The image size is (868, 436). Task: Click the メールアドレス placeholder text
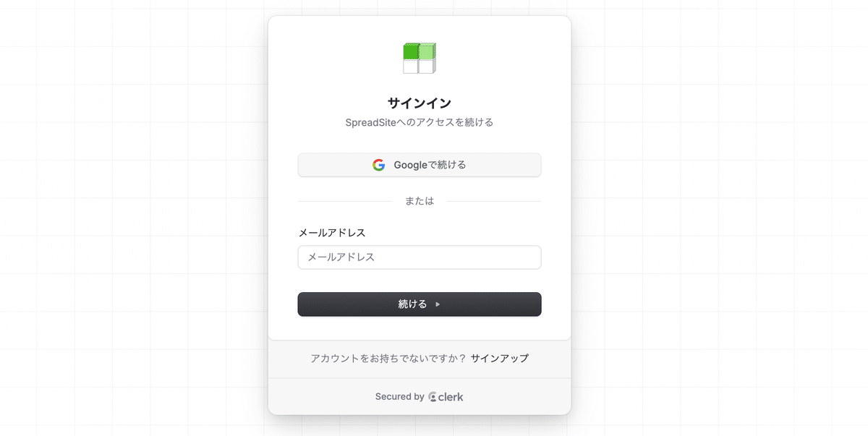341,257
